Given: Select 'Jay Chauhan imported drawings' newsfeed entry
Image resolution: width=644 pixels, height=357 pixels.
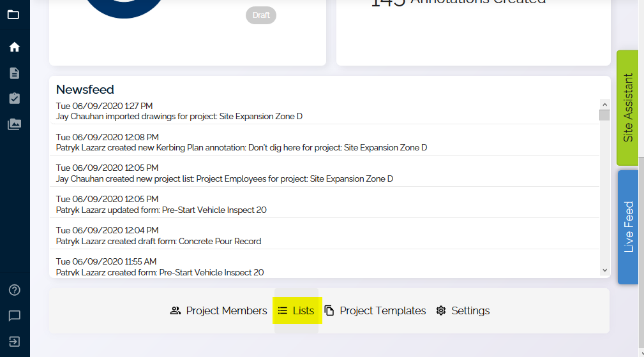Looking at the screenshot, I should point(324,111).
